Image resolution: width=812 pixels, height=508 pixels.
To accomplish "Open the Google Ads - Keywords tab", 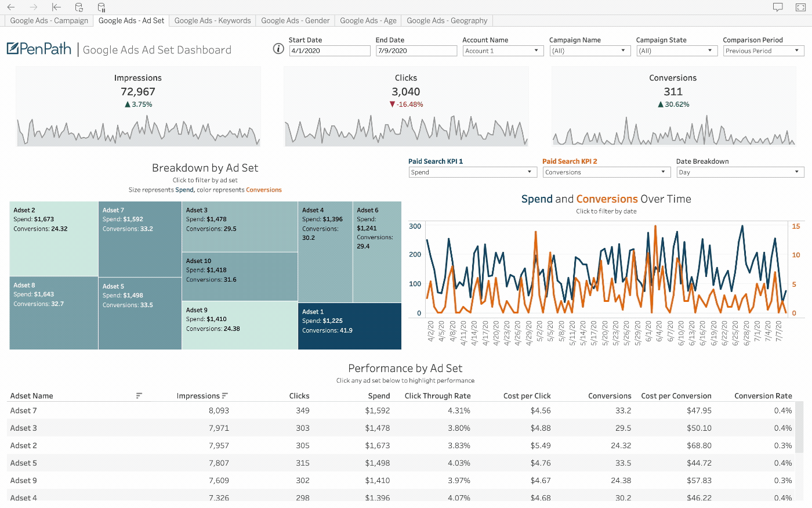I will (212, 20).
